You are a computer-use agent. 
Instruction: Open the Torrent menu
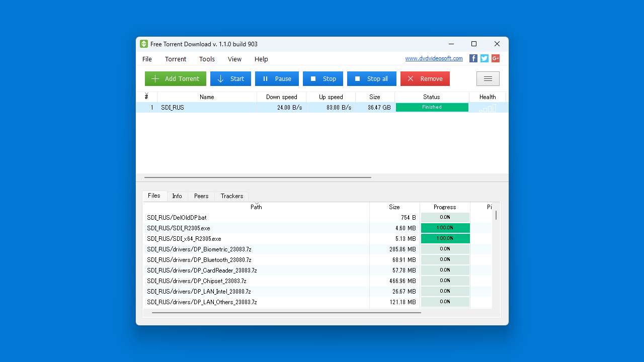176,59
